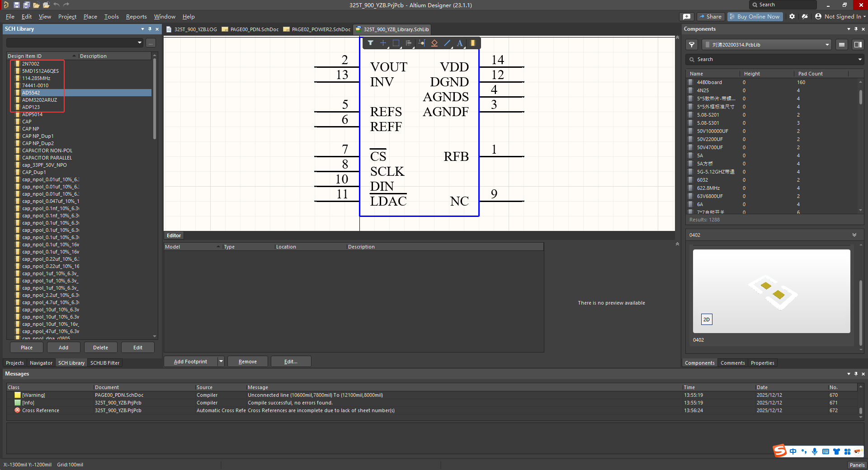This screenshot has width=868, height=470.
Task: Click the title bar Search field
Action: click(x=783, y=5)
